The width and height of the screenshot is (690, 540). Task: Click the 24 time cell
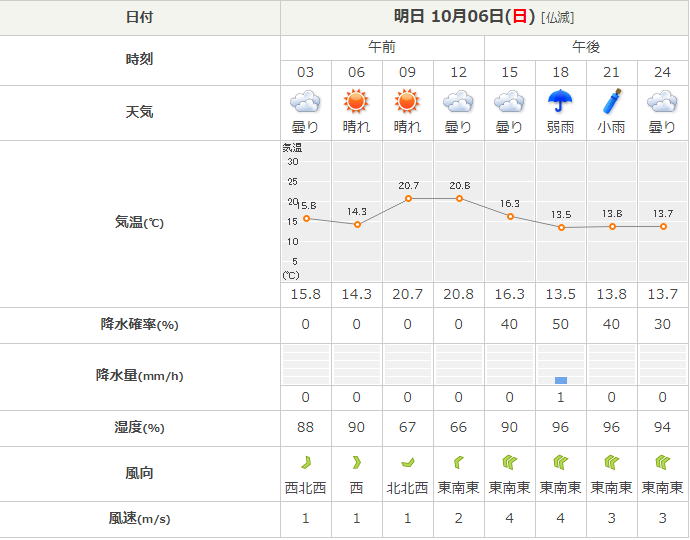pos(663,72)
